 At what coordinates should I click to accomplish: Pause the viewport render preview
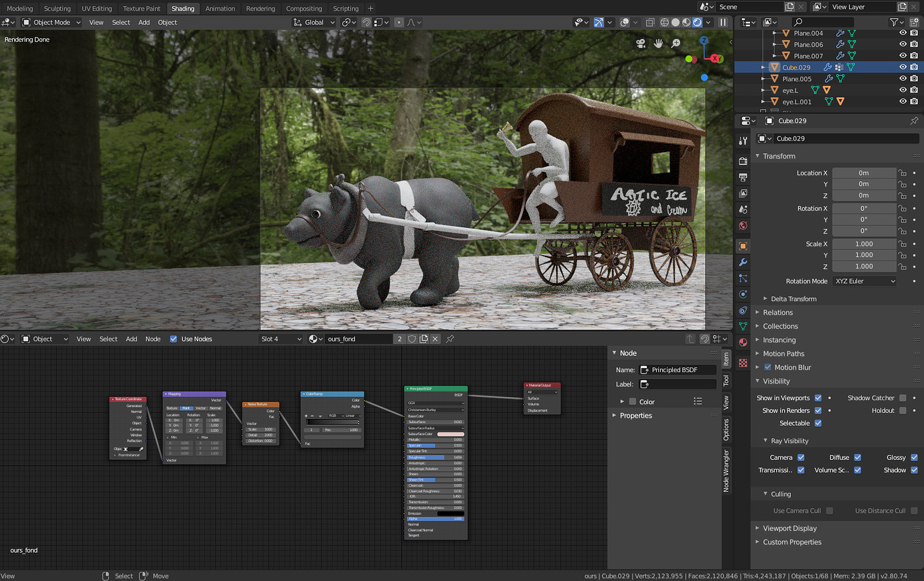723,22
